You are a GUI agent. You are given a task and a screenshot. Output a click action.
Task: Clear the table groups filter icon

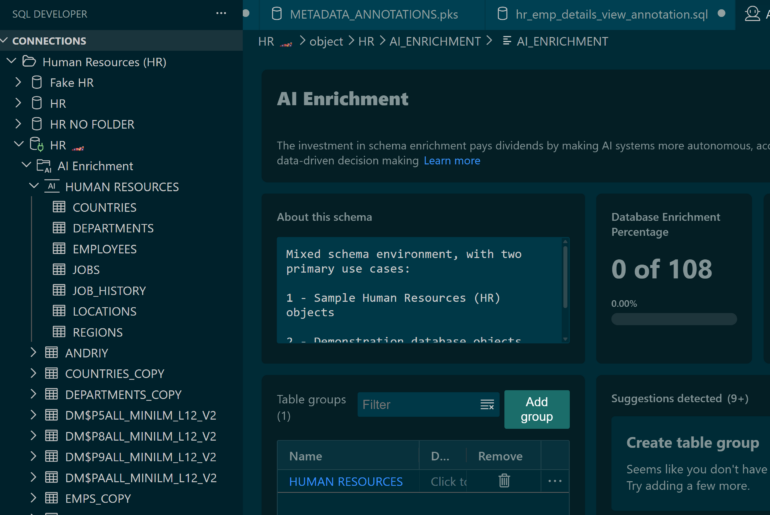pos(487,405)
